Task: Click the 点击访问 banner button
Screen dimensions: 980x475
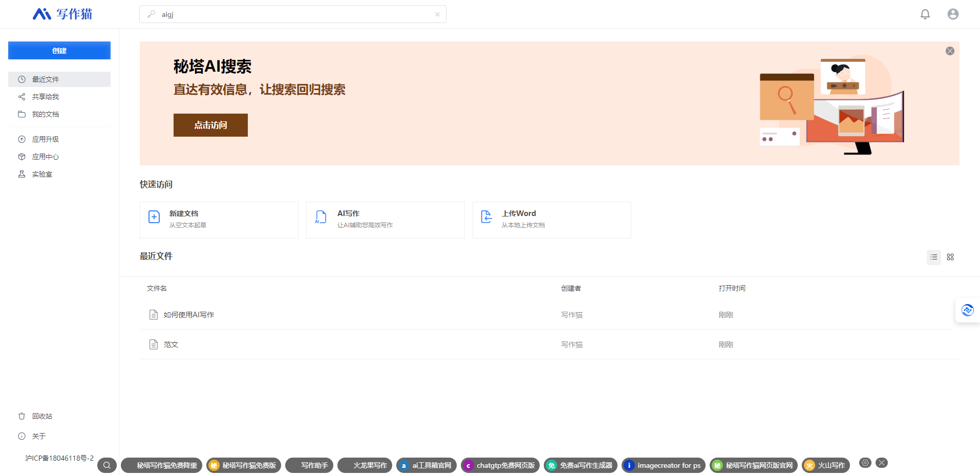Action: pyautogui.click(x=210, y=125)
